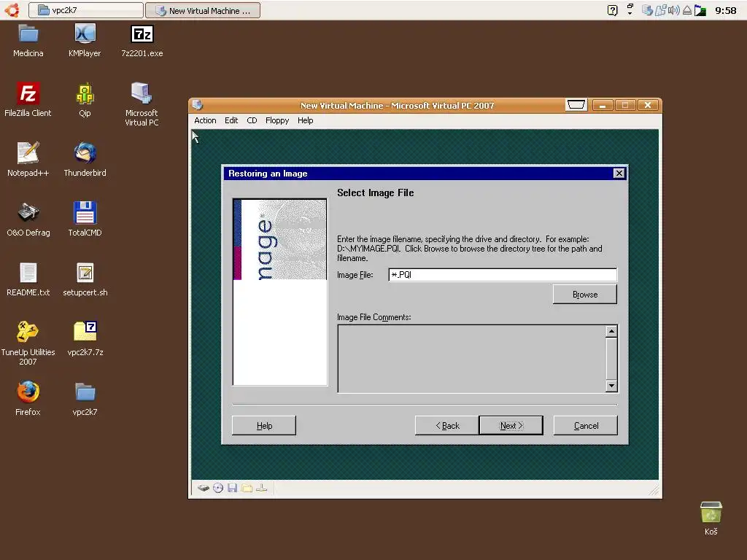The height and width of the screenshot is (560, 747).
Task: Open the Medicina folder on desktop
Action: pos(28,41)
